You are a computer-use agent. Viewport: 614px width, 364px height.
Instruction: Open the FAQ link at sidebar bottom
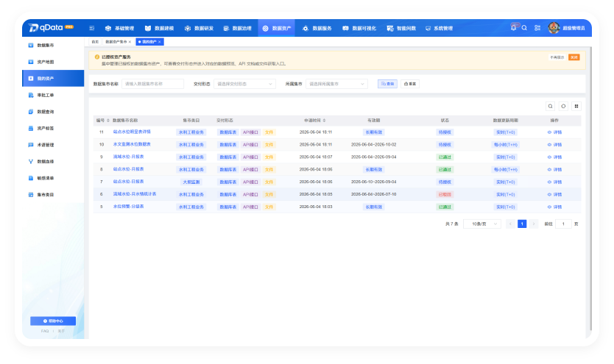pyautogui.click(x=45, y=331)
